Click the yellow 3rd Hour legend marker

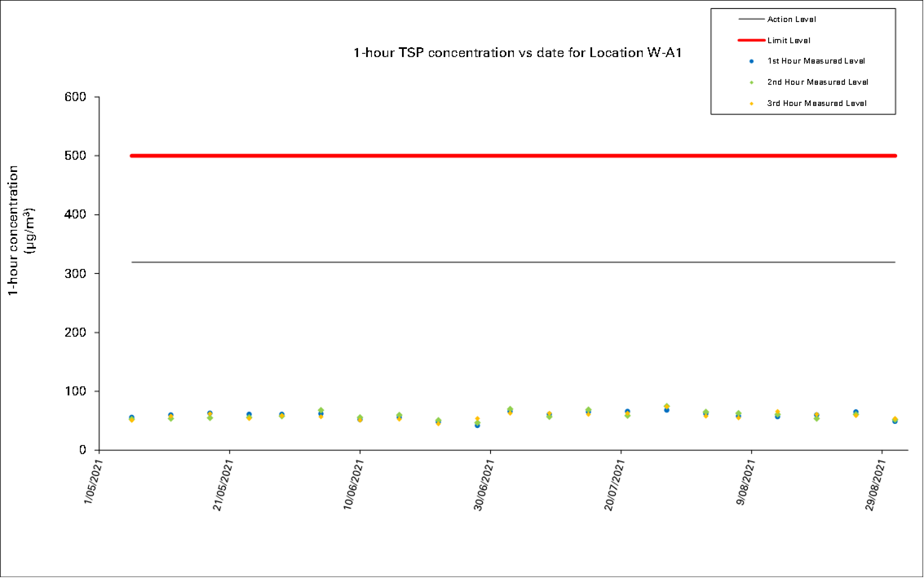pos(750,104)
